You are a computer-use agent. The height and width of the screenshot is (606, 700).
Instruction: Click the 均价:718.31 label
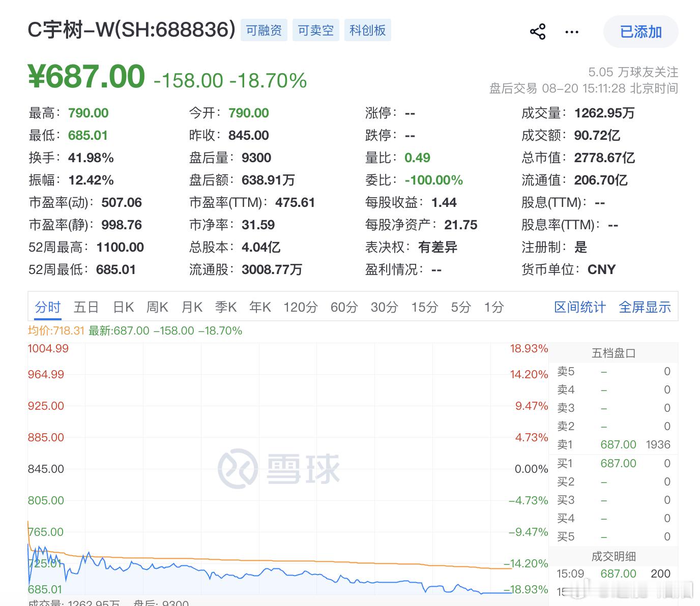(56, 330)
